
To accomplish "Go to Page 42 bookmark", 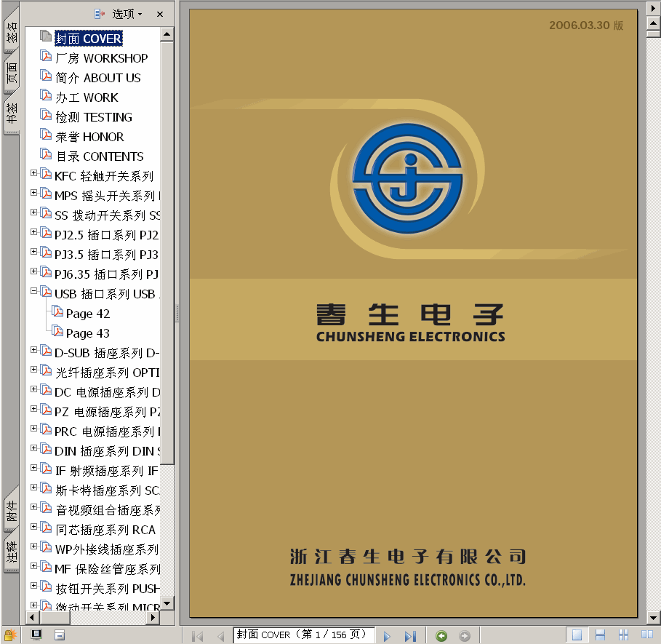I will pyautogui.click(x=87, y=314).
